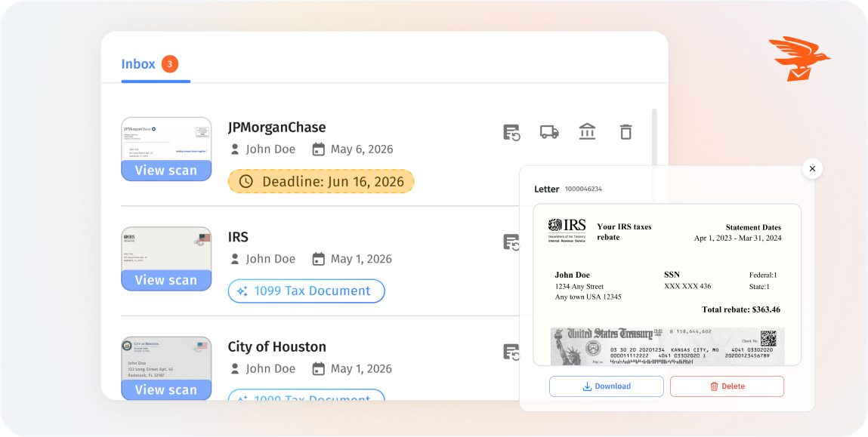Click the Letter label in preview panel
This screenshot has width=868, height=437.
pyautogui.click(x=546, y=189)
